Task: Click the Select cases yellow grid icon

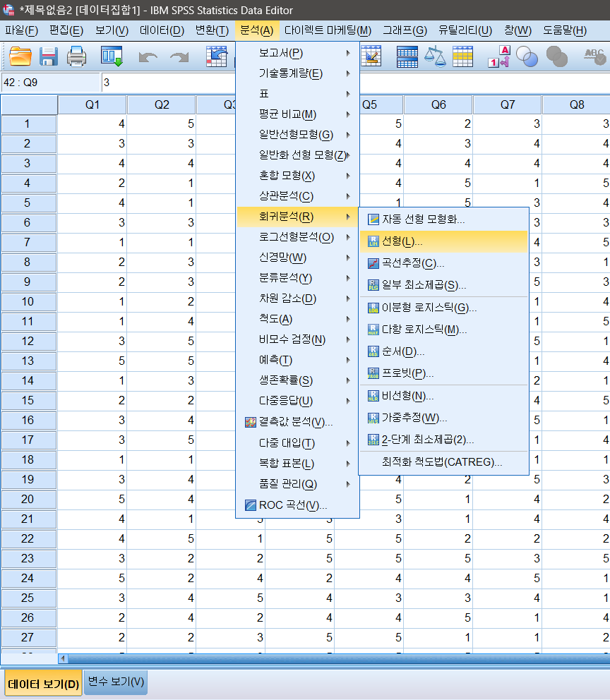Action: [x=462, y=56]
